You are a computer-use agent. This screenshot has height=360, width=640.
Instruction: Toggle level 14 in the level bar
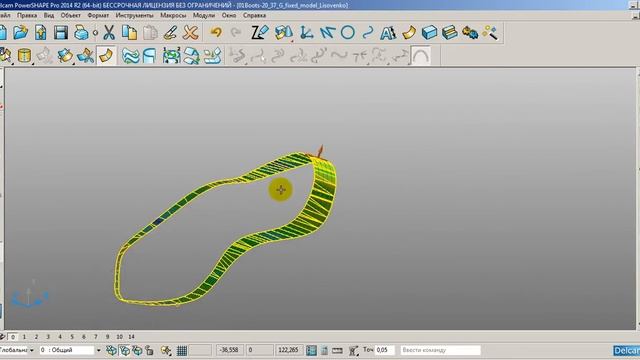coord(131,337)
